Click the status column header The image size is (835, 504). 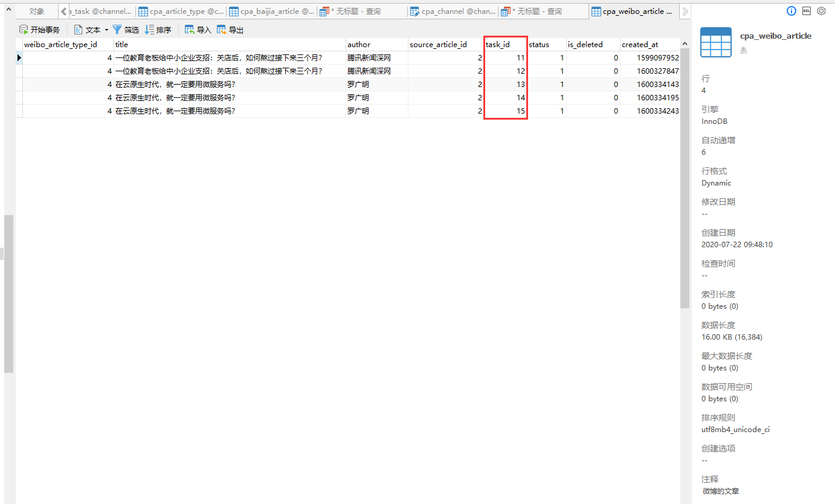[x=547, y=44]
